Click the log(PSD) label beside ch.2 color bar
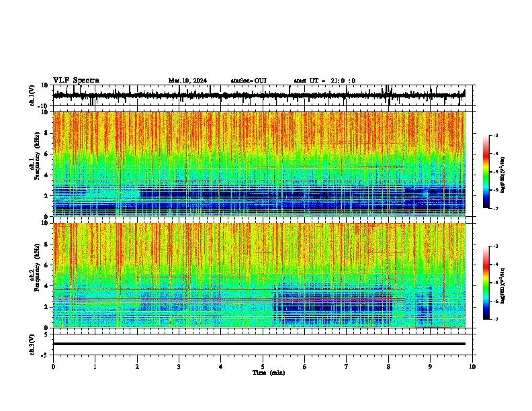The width and height of the screenshot is (532, 411). pos(502,285)
